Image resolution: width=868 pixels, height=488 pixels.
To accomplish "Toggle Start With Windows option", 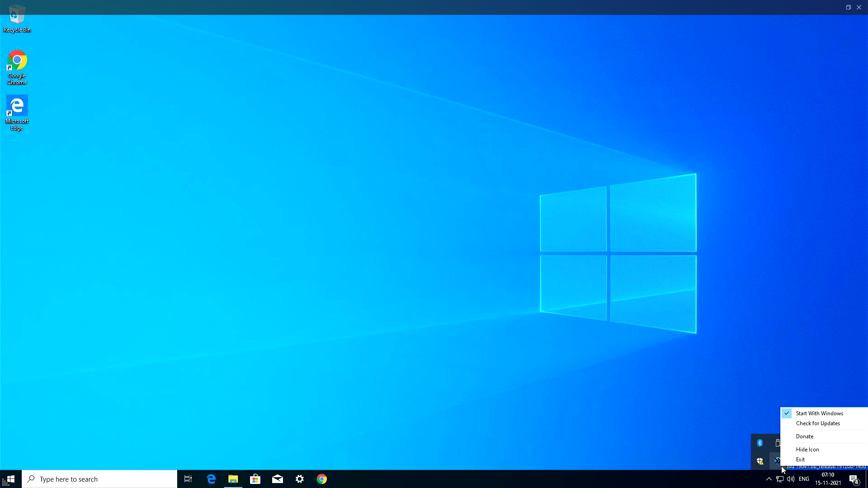I will (x=819, y=413).
